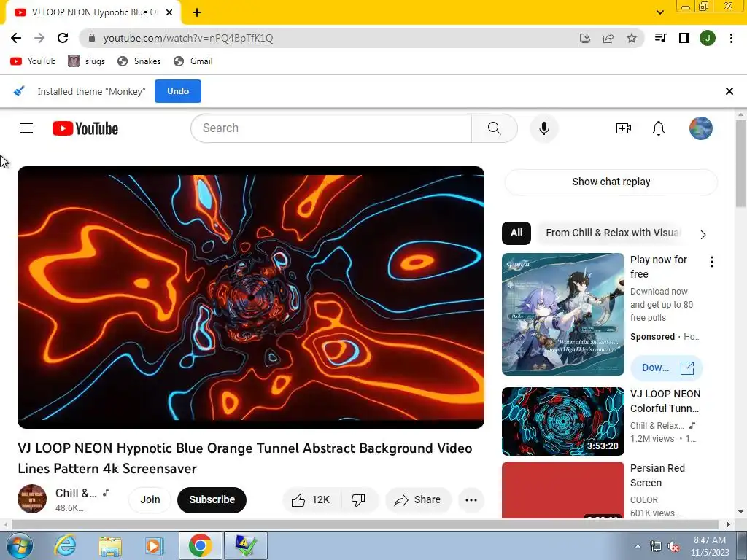The width and height of the screenshot is (747, 560).
Task: Reload the YouTube page
Action: (63, 38)
